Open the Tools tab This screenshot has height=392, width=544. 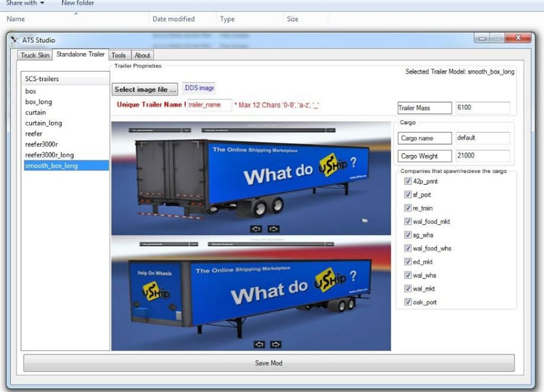(119, 55)
